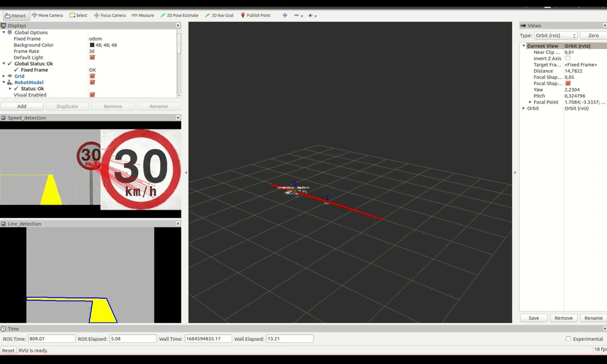Image resolution: width=607 pixels, height=364 pixels.
Task: Click the ROS Time field
Action: 52,339
